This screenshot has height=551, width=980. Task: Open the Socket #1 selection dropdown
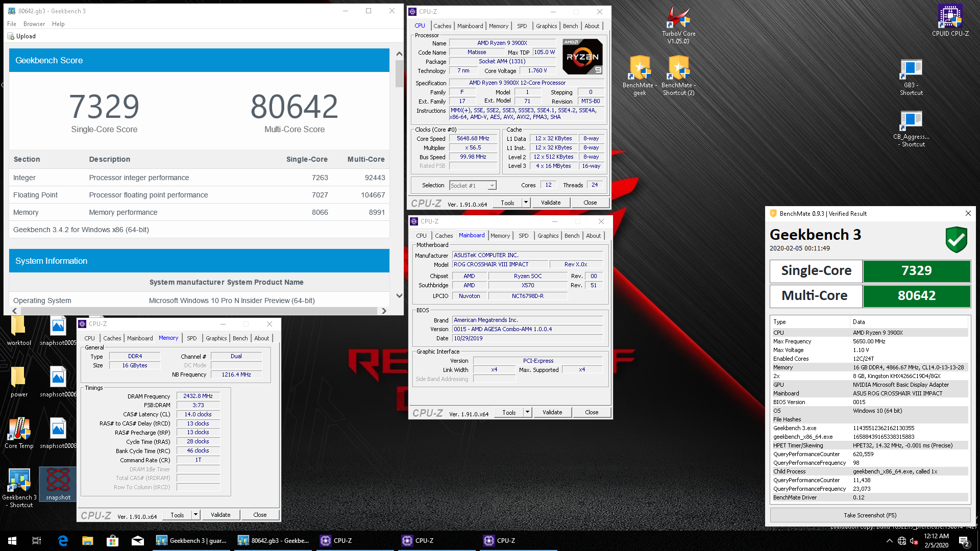point(473,186)
